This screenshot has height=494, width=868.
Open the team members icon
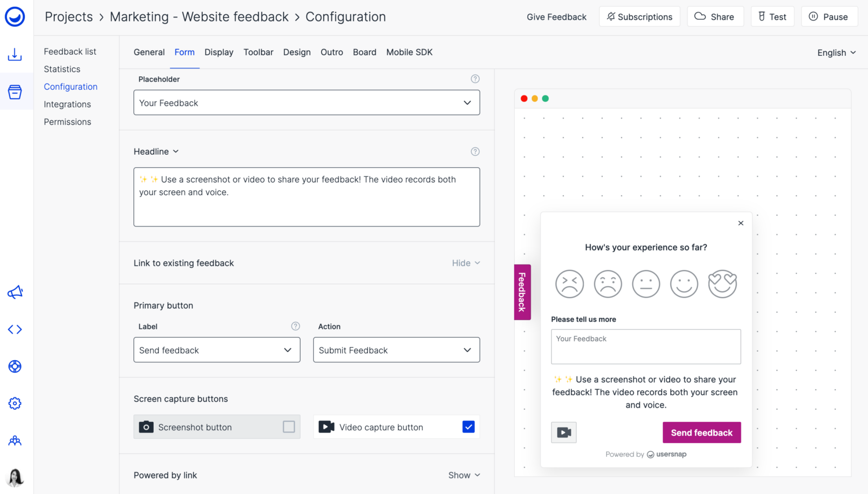tap(15, 441)
